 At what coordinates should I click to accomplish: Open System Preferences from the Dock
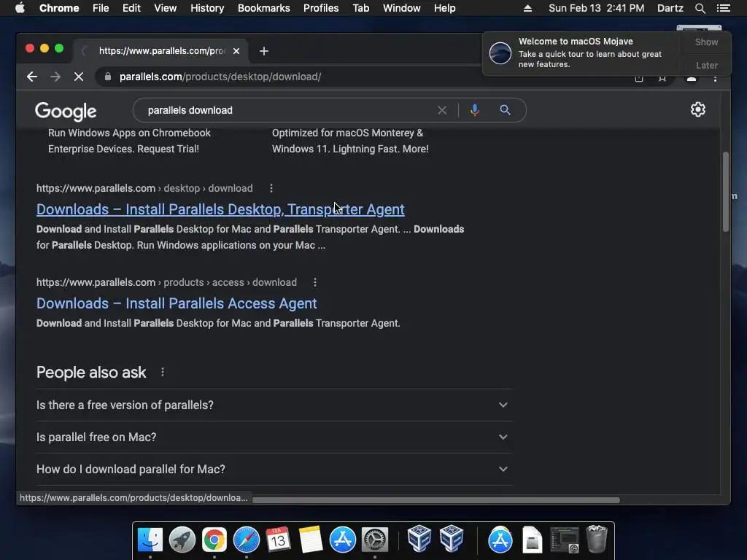coord(375,540)
